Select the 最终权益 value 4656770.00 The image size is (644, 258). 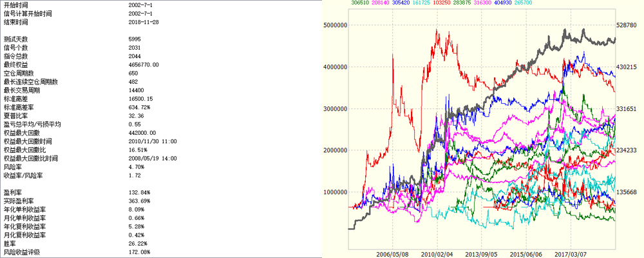pyautogui.click(x=144, y=65)
